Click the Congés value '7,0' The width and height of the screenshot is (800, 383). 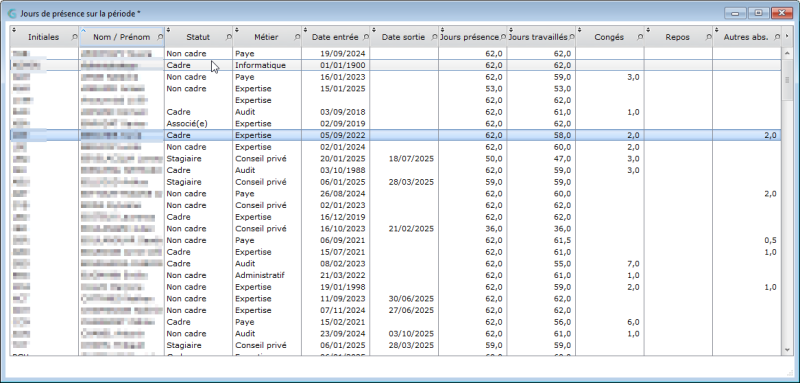coord(633,264)
